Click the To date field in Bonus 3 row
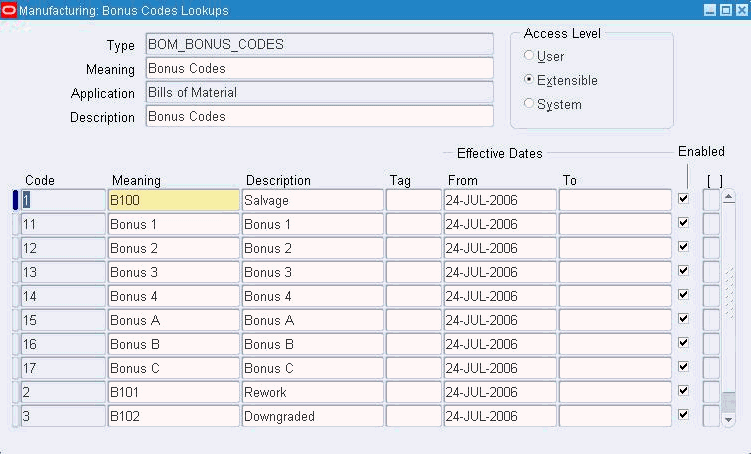The height and width of the screenshot is (454, 751). click(x=615, y=272)
